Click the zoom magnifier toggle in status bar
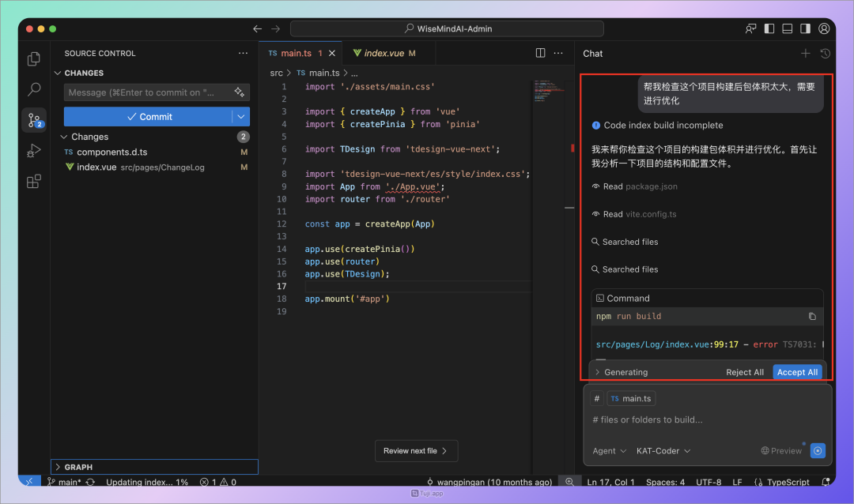The height and width of the screenshot is (504, 854). pyautogui.click(x=569, y=481)
